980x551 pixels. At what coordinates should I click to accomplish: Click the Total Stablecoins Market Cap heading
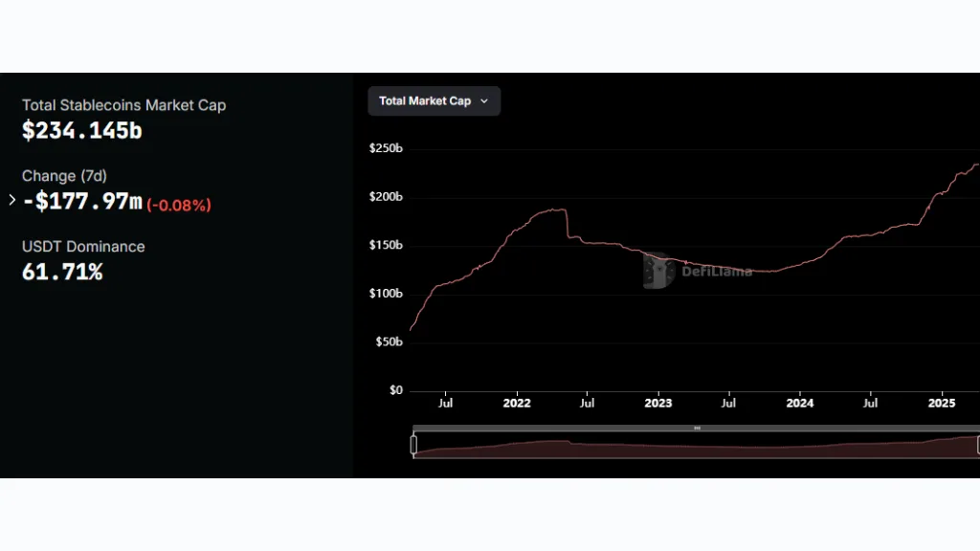pos(124,105)
